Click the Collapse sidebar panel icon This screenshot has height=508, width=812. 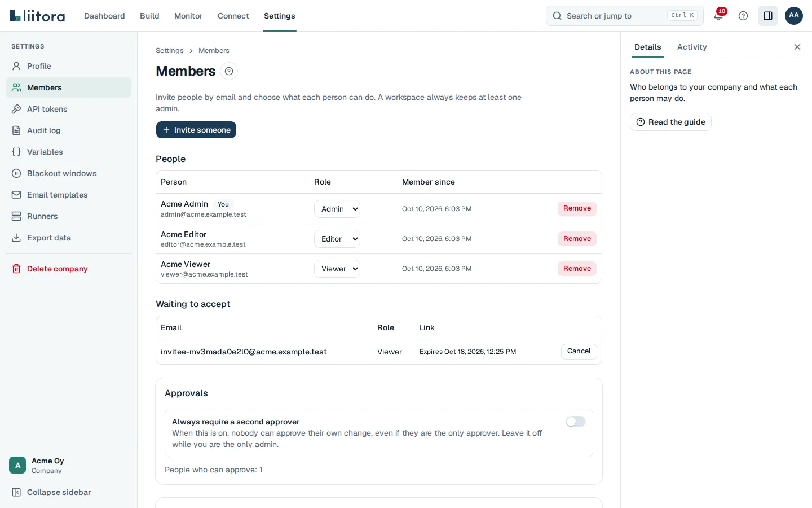(x=16, y=492)
